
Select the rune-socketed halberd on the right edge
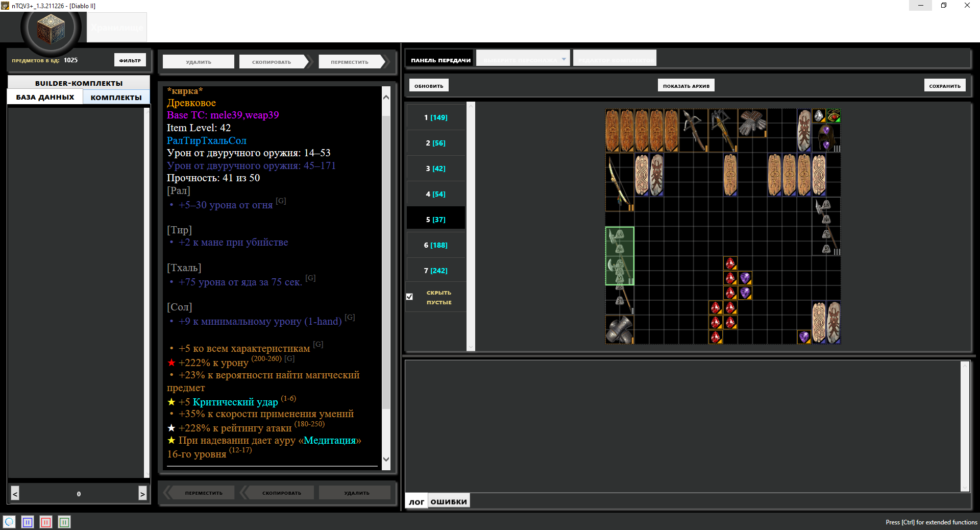point(826,226)
